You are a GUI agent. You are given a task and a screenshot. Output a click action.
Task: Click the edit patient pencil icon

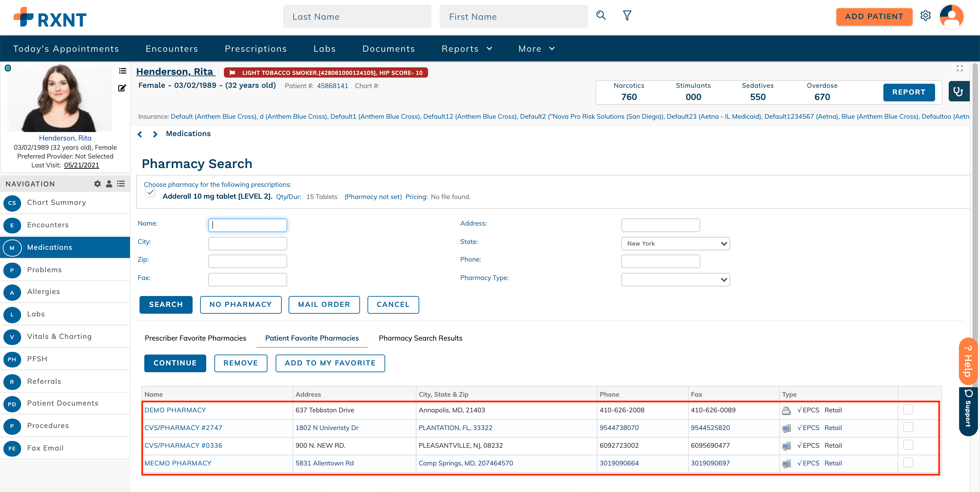[x=122, y=88]
